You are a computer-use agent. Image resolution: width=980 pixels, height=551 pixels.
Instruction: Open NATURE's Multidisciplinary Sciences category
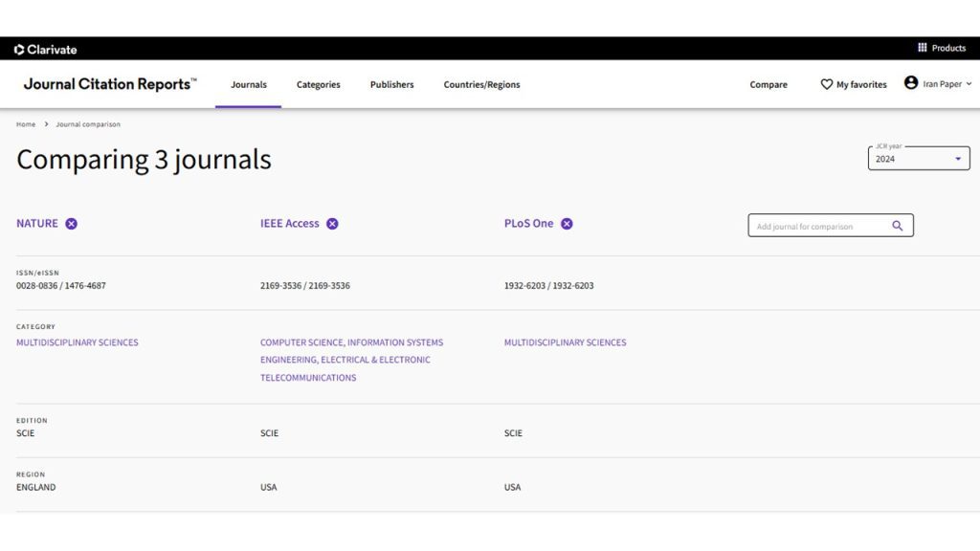pos(78,342)
